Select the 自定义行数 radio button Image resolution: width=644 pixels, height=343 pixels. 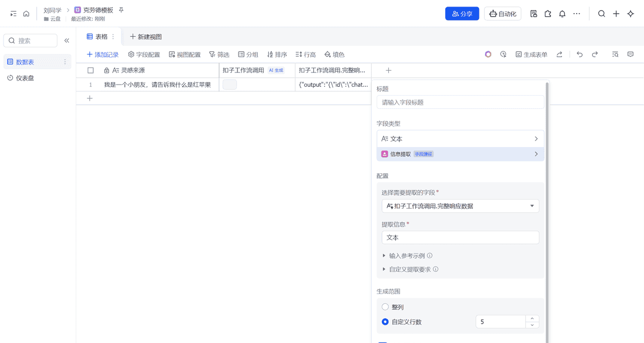click(x=385, y=321)
